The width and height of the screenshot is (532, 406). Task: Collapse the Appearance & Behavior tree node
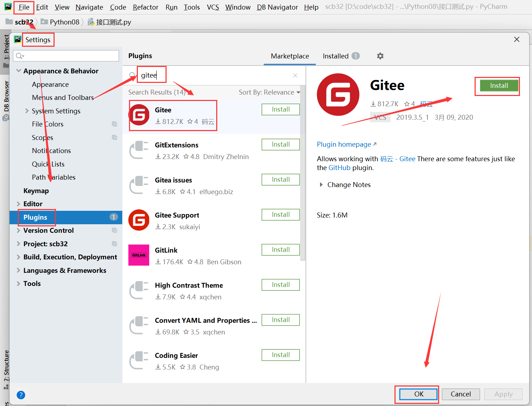pos(19,71)
